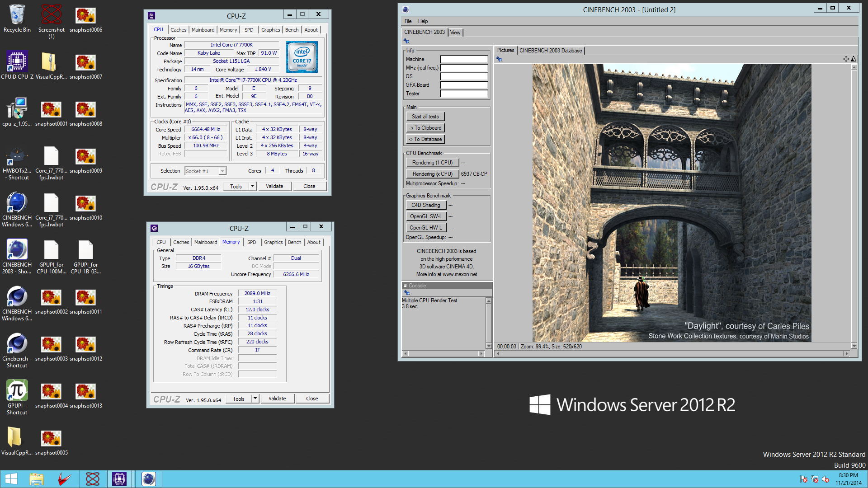Click the GFX-Board input field
Viewport: 868px width, 488px height.
[464, 85]
